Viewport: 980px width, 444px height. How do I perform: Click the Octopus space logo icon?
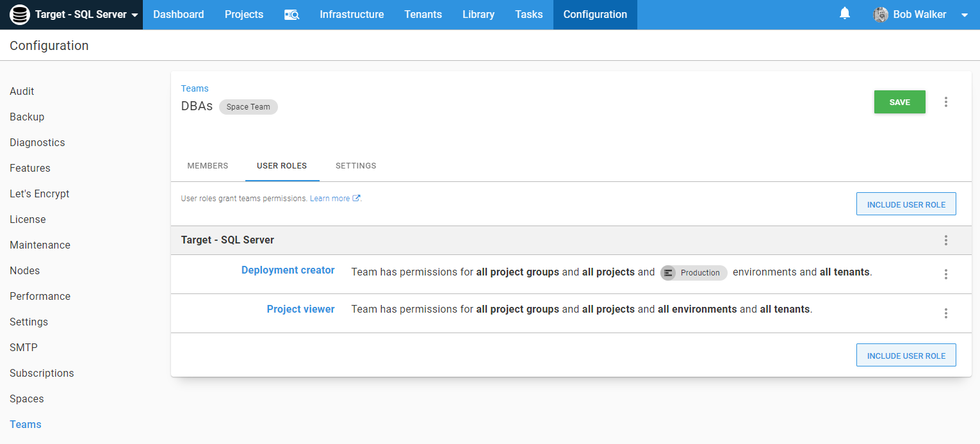tap(20, 14)
